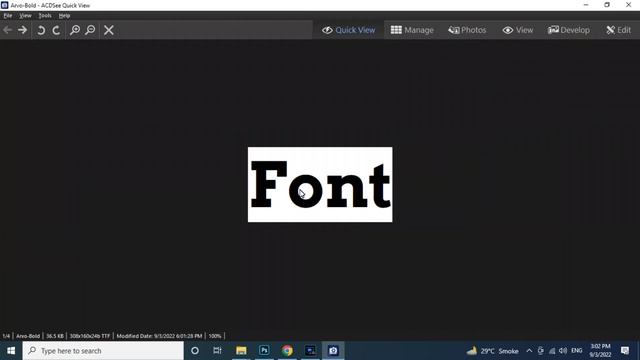Delete image using the X toolbar icon
The width and height of the screenshot is (640, 360).
click(109, 30)
